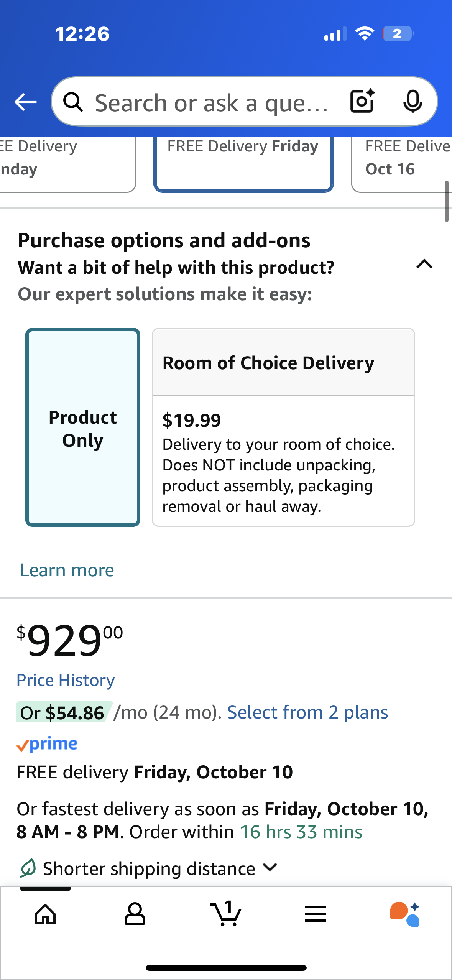Open camera lens visual search
The image size is (452, 980).
pos(362,101)
